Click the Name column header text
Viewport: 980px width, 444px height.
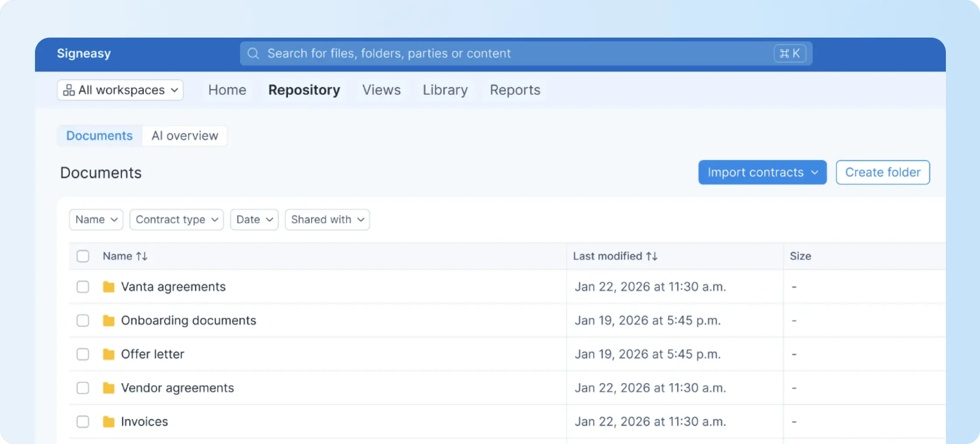[118, 256]
